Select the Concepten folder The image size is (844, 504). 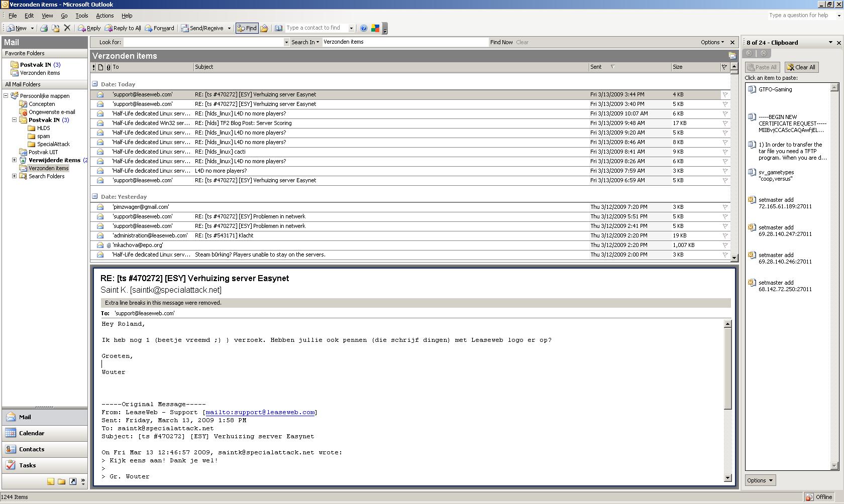[x=42, y=104]
